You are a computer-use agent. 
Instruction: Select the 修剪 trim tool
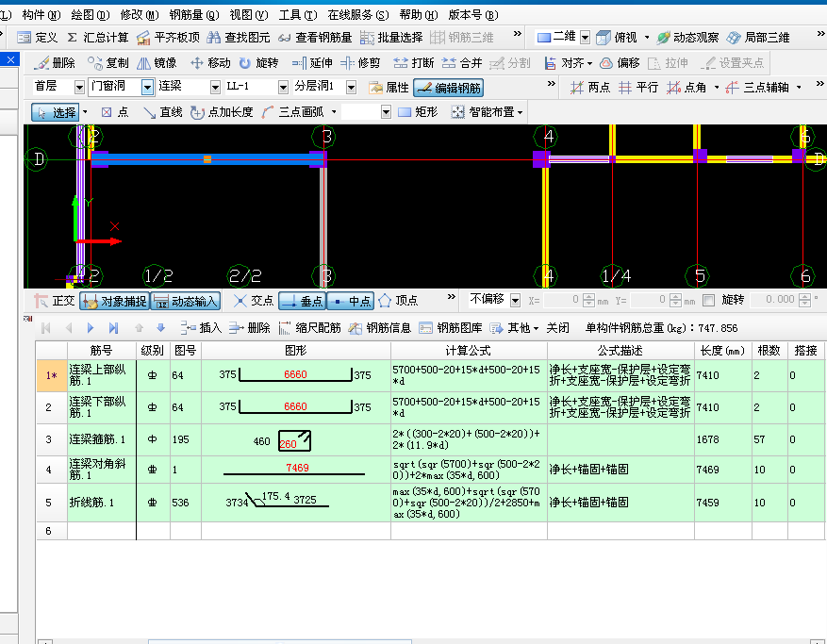tap(361, 63)
